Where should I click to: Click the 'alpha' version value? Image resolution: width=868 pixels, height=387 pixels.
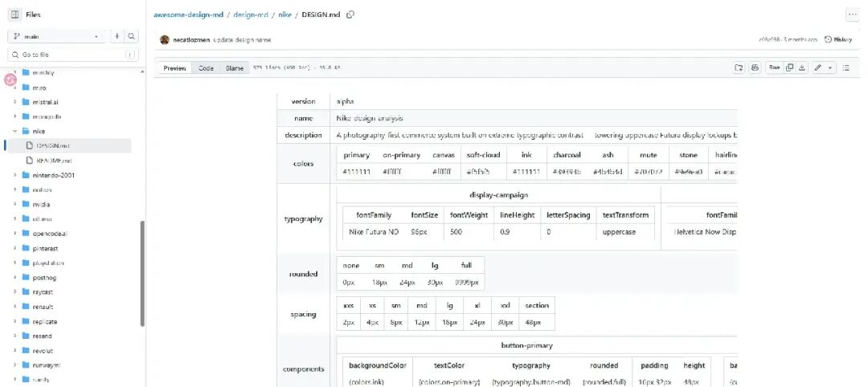point(345,102)
